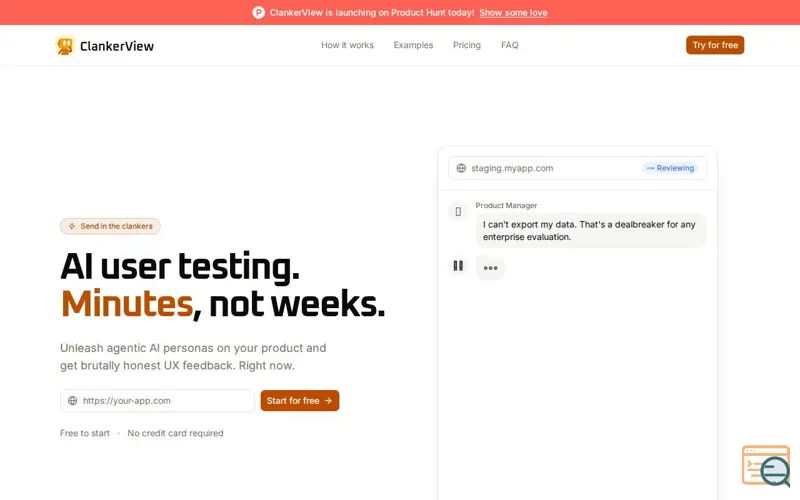Click the Product Hunt logo in banner
Image resolution: width=800 pixels, height=500 pixels.
point(259,12)
